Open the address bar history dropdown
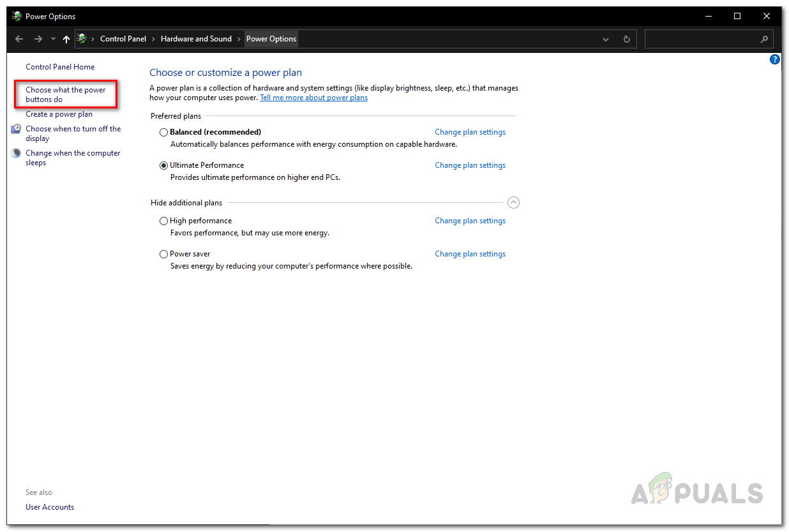The width and height of the screenshot is (789, 532). tap(606, 39)
